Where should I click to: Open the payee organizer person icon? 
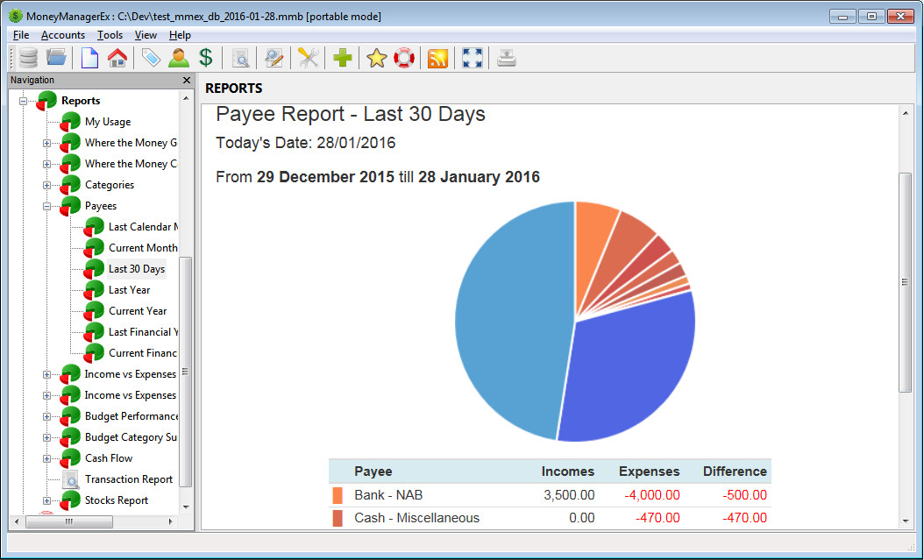coord(179,58)
